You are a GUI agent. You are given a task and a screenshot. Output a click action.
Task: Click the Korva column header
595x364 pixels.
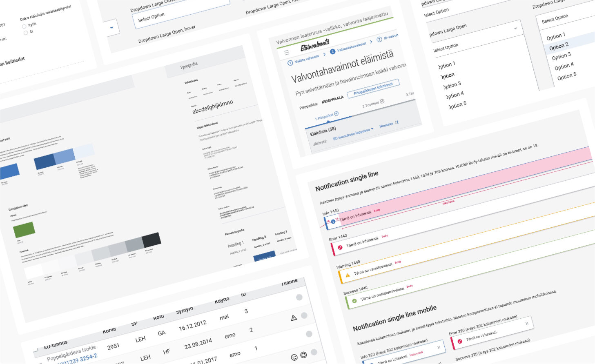coord(109,331)
